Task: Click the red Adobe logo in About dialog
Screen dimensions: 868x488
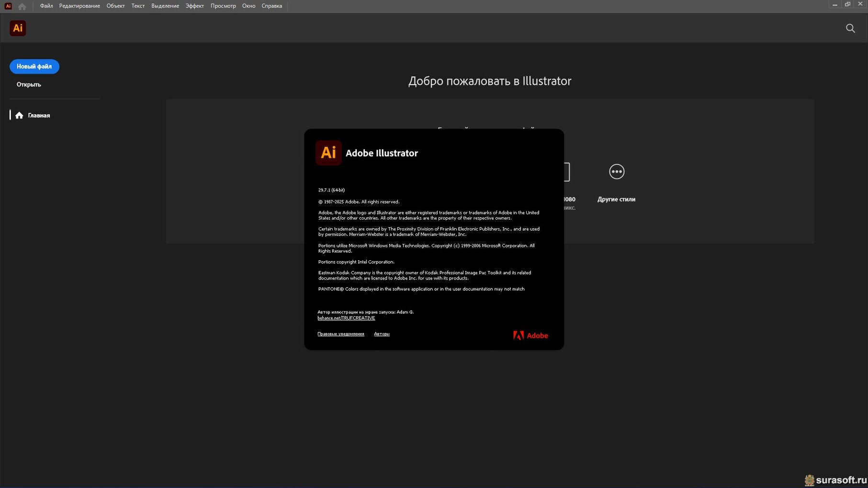Action: 530,335
